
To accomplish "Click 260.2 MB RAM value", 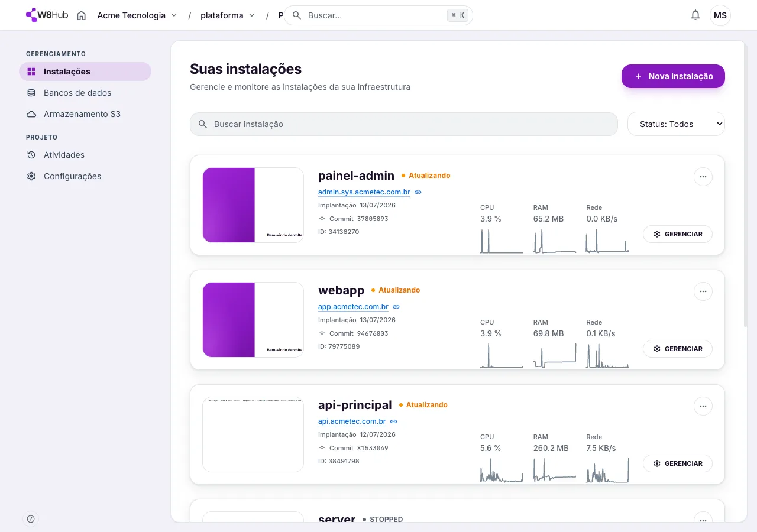I will (551, 448).
